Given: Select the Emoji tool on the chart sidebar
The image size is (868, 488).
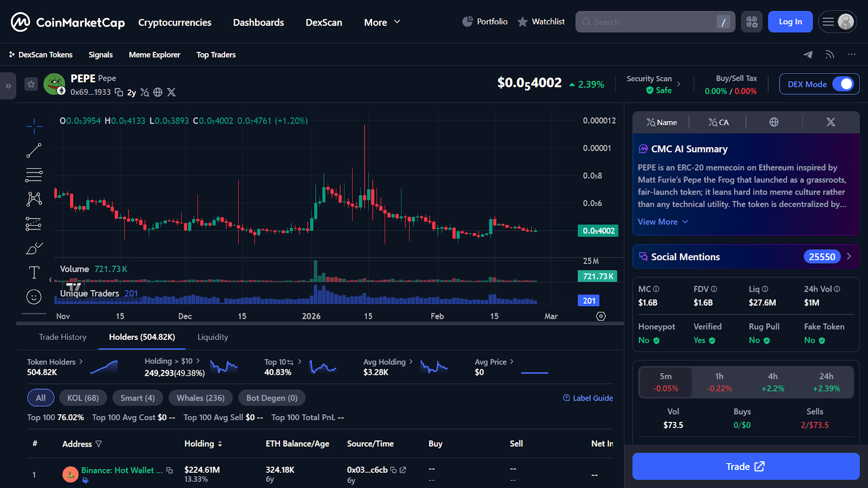Looking at the screenshot, I should click(x=34, y=297).
